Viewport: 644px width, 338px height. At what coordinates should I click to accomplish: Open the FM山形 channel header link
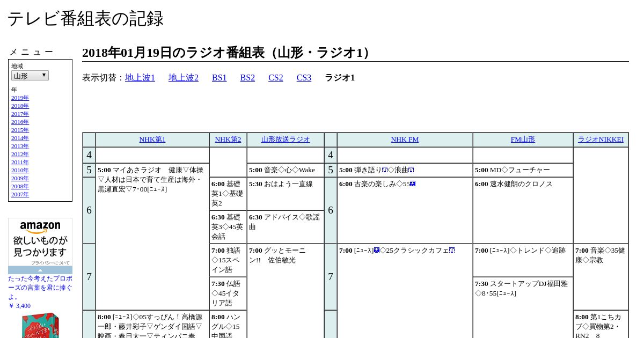pos(523,139)
